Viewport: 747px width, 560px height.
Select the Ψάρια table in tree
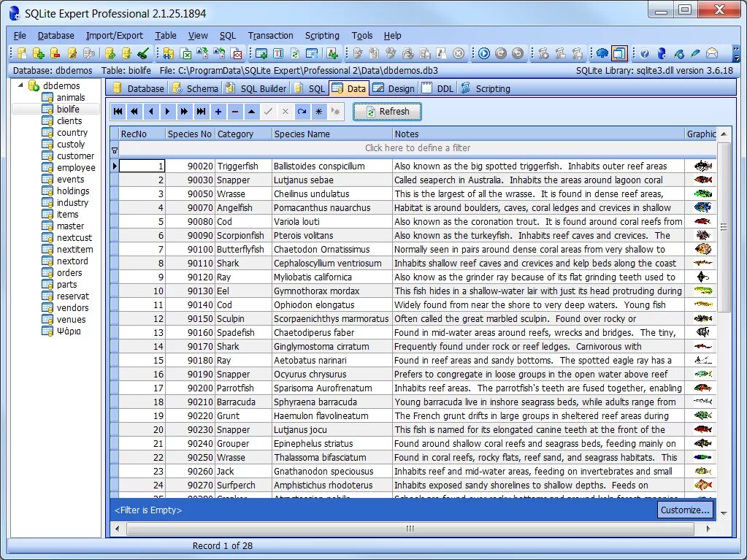pos(69,331)
